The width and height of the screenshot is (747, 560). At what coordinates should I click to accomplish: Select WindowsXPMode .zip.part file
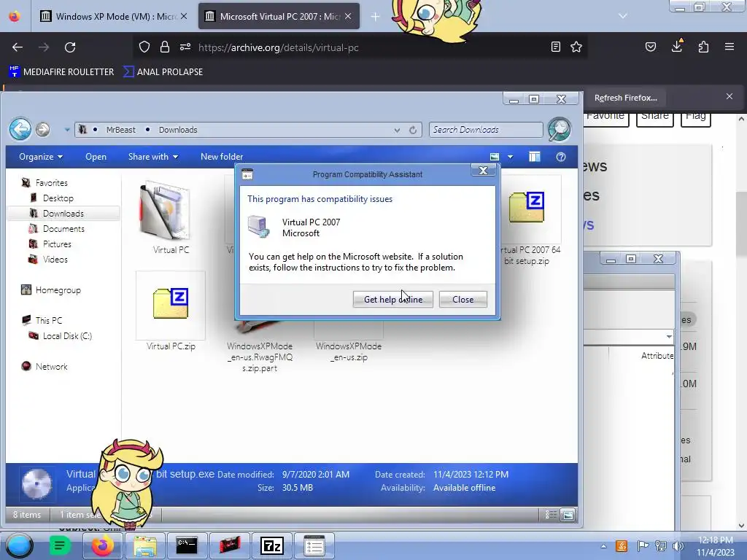[260, 357]
